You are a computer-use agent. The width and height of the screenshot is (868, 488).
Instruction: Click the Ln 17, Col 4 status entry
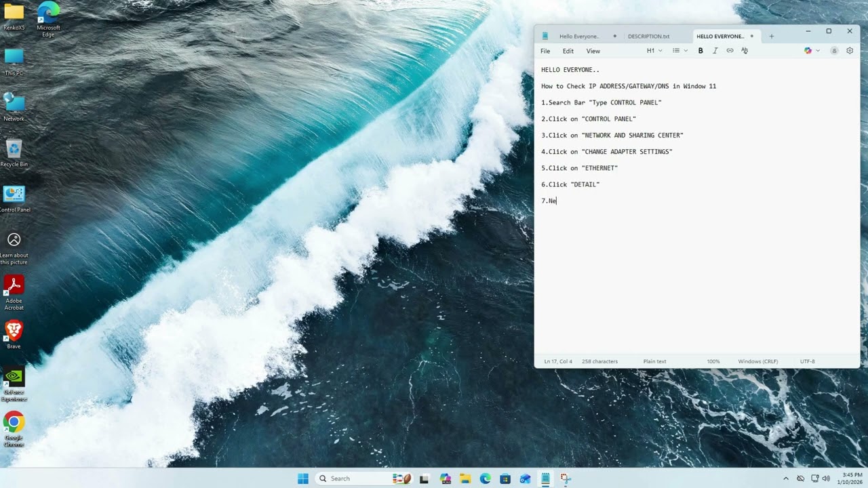point(558,361)
